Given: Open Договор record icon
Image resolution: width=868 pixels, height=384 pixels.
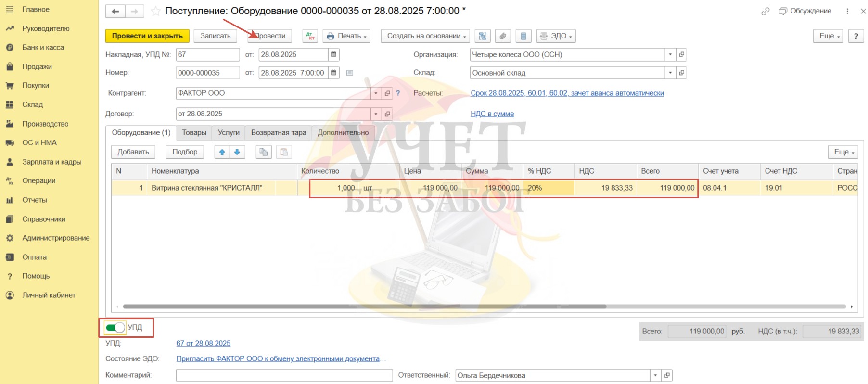Looking at the screenshot, I should tap(387, 114).
